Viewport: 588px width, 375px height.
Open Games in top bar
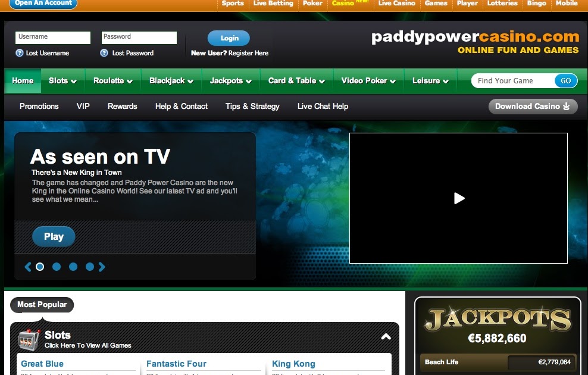click(x=436, y=4)
